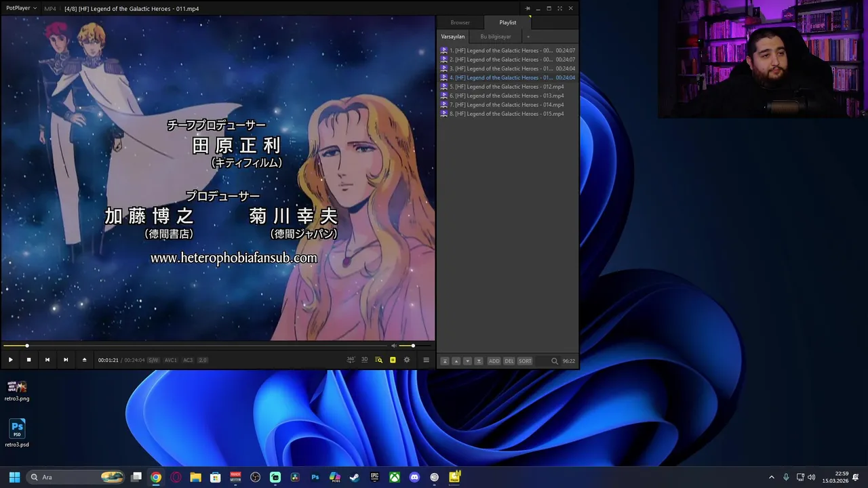Select playlist item 3 Legend of Galactic Heroes
The width and height of the screenshot is (868, 488).
(508, 68)
